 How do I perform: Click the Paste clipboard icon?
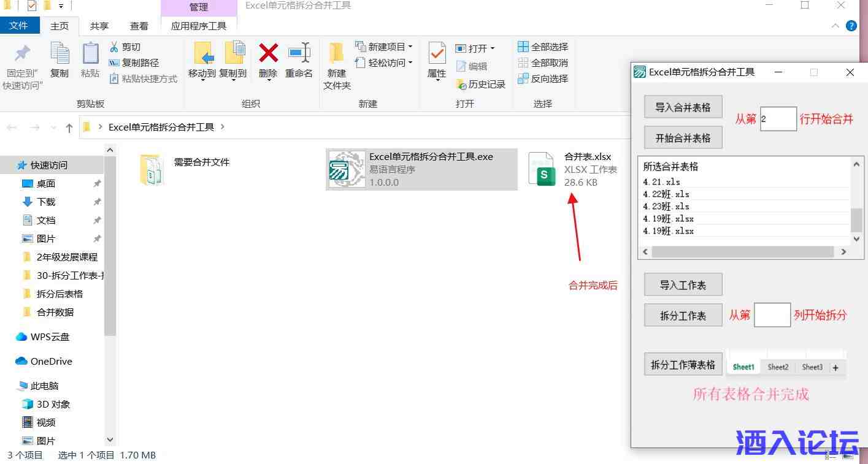pos(90,54)
